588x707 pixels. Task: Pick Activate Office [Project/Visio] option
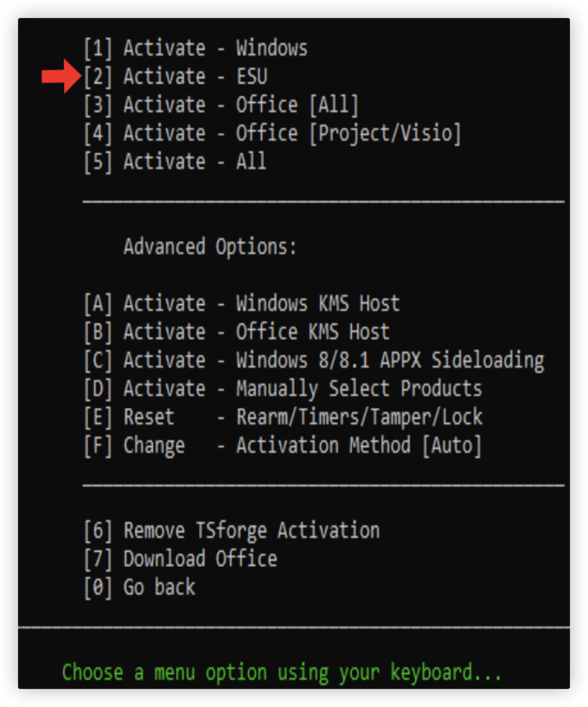pos(272,133)
